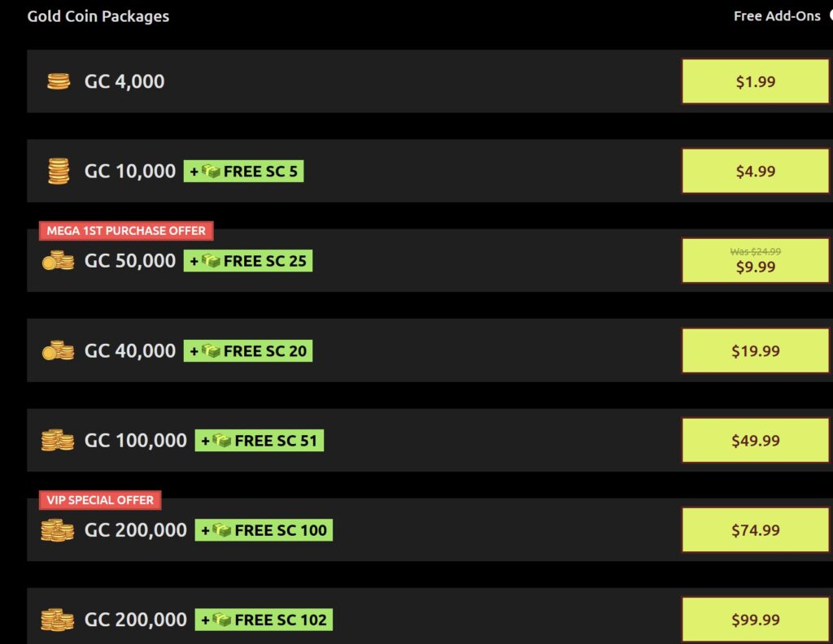Click the cash icon in the FREE SC 25 badge
Viewport: 833px width, 644px height.
[x=211, y=261]
